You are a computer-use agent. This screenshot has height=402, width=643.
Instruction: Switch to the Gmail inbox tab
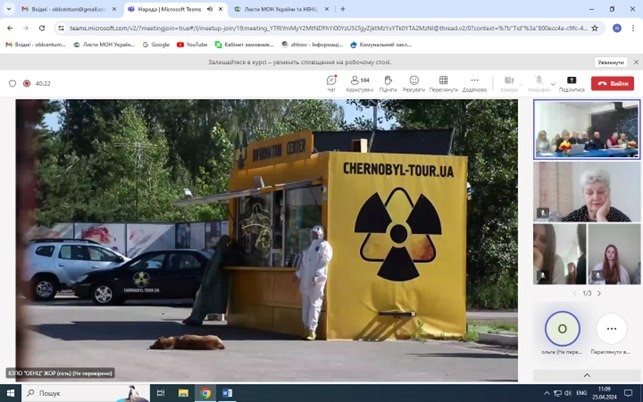(68, 9)
